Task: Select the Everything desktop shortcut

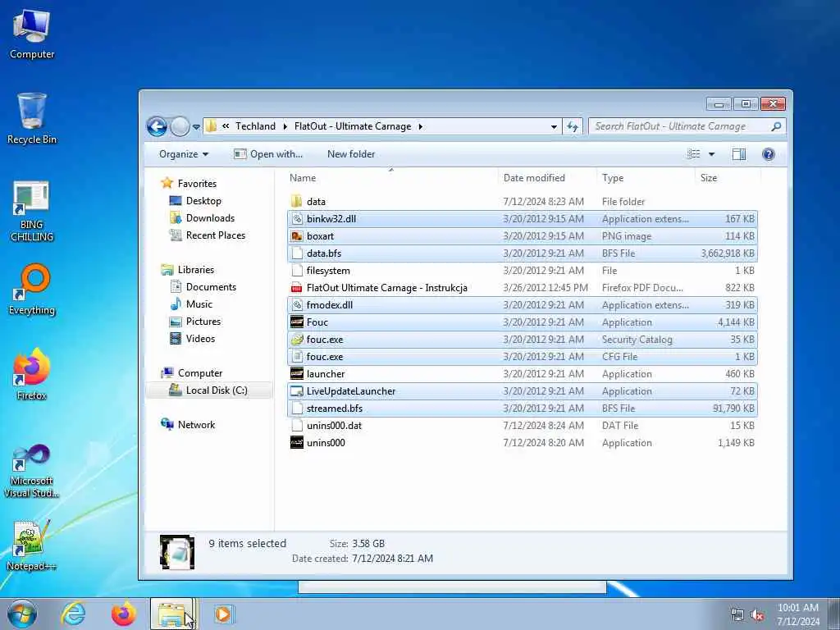Action: (x=32, y=290)
